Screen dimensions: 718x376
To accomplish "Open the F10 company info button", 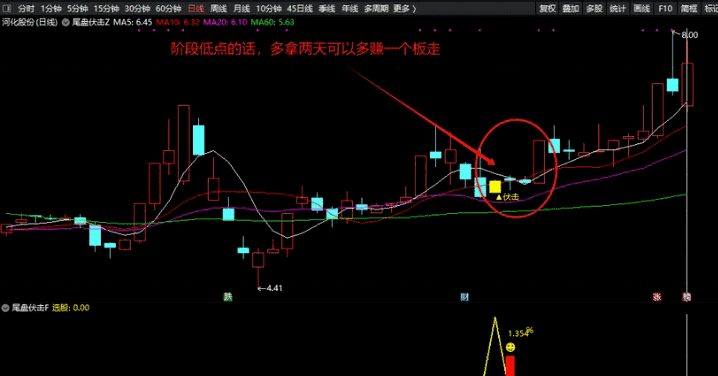I will 665,8.
